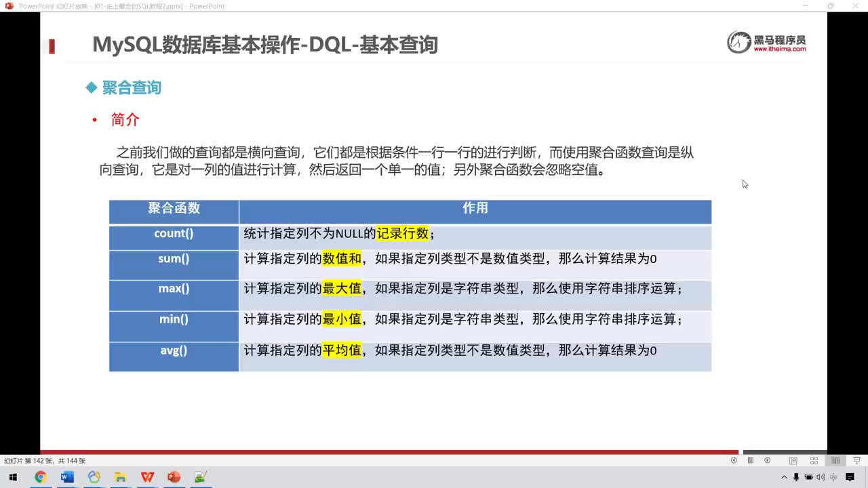The image size is (868, 488).
Task: Click the slide counter '第 142 张, 共 144 张'
Action: 45,461
